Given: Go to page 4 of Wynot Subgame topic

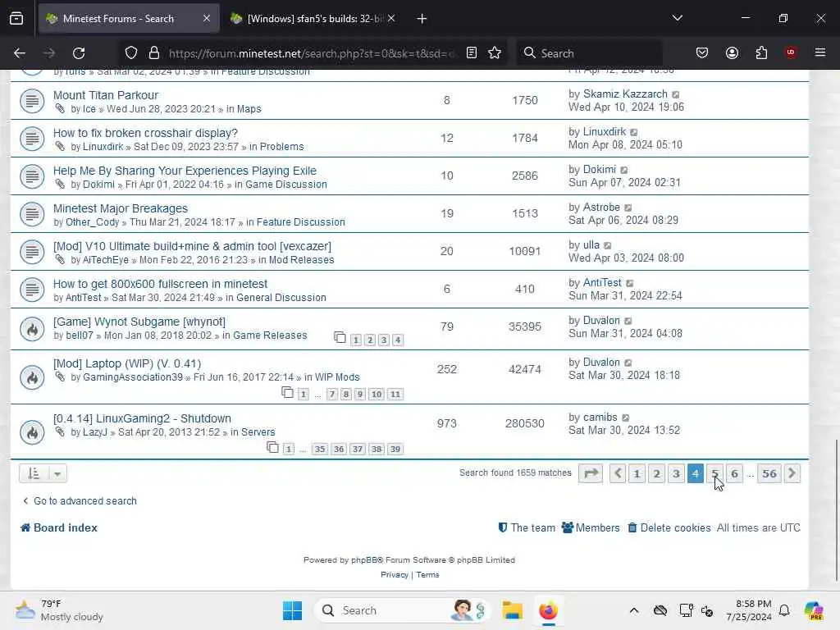Looking at the screenshot, I should (398, 340).
